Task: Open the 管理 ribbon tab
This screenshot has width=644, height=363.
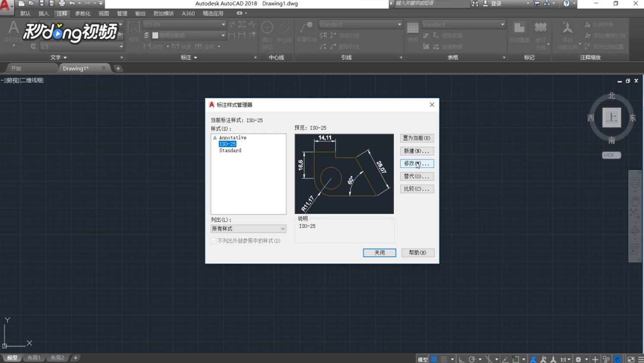Action: point(122,13)
